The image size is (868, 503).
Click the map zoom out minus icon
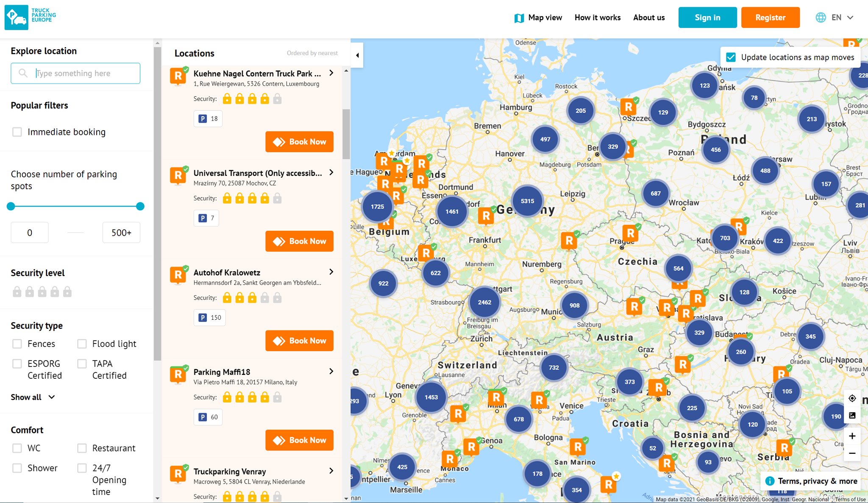852,453
